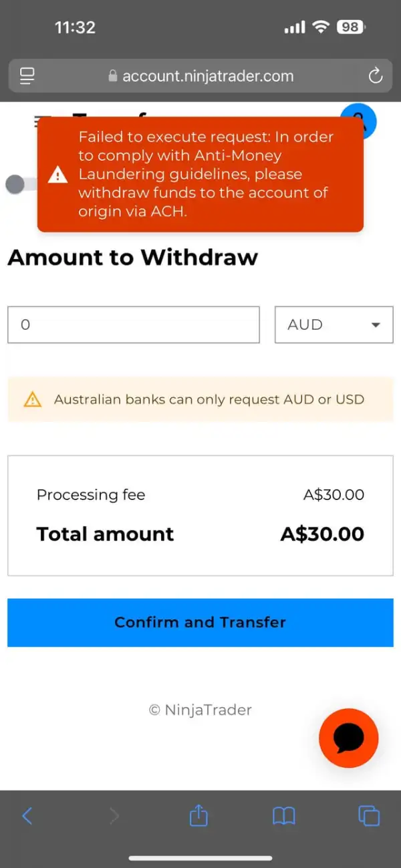Tap the Safari share icon
401x868 pixels.
coord(198,815)
